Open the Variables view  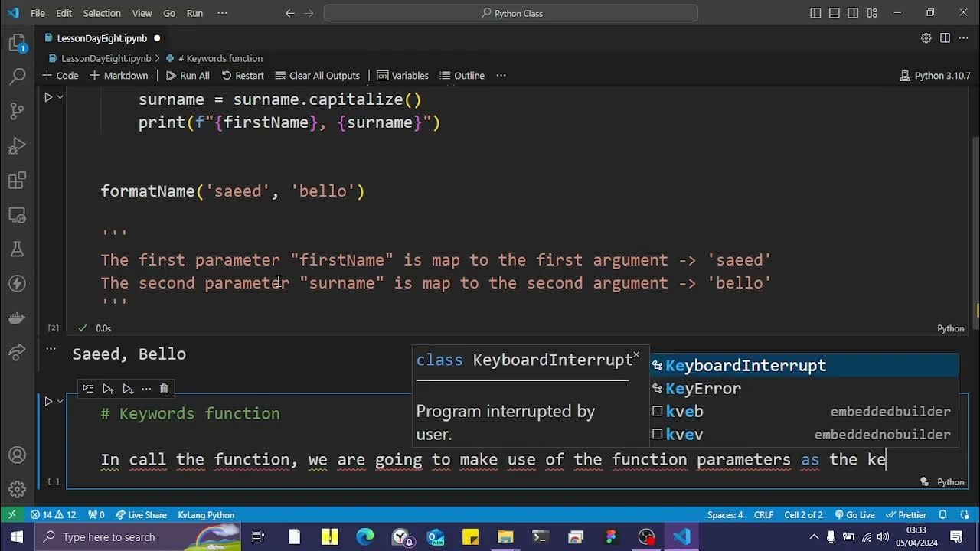pyautogui.click(x=403, y=76)
